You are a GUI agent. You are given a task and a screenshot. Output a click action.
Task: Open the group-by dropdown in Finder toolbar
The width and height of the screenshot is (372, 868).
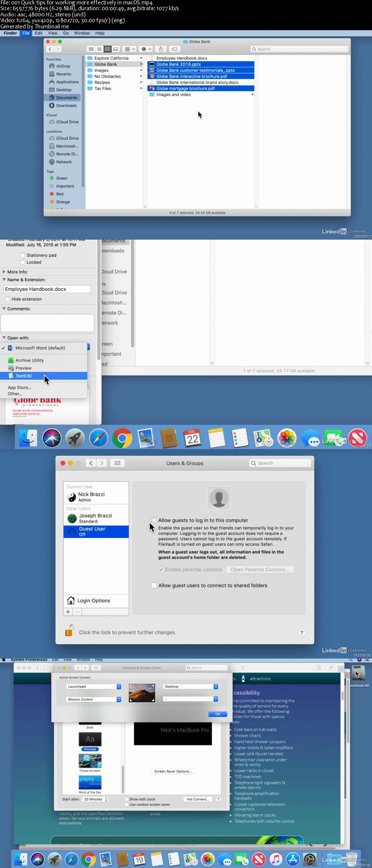pos(130,49)
